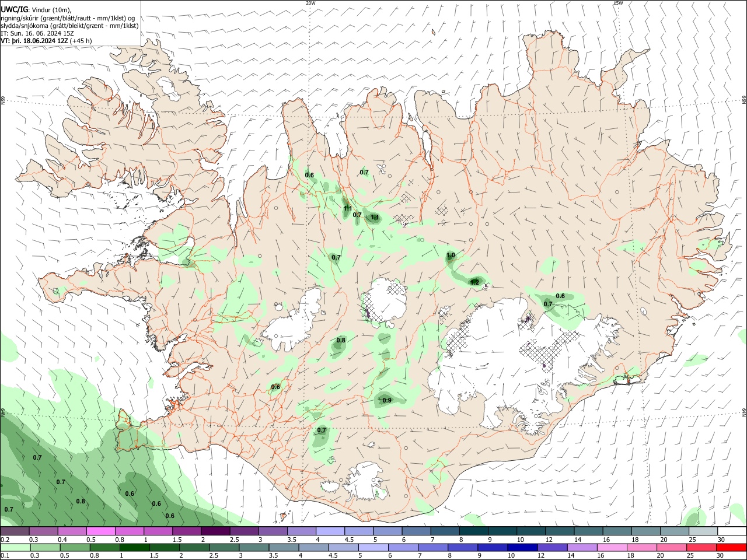This screenshot has width=747, height=560.
Task: Click the 20W longitude label at the top
Action: (x=310, y=3)
